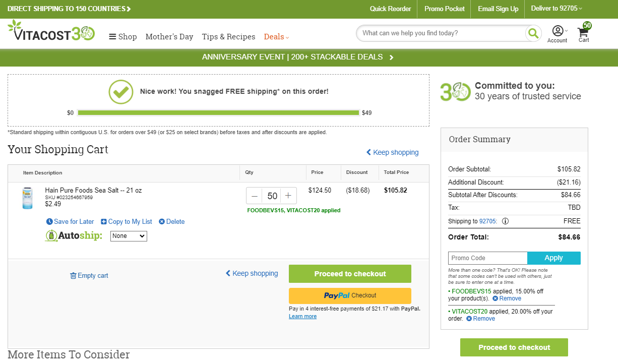Increase quantity with the plus button
The width and height of the screenshot is (618, 364).
tap(288, 196)
